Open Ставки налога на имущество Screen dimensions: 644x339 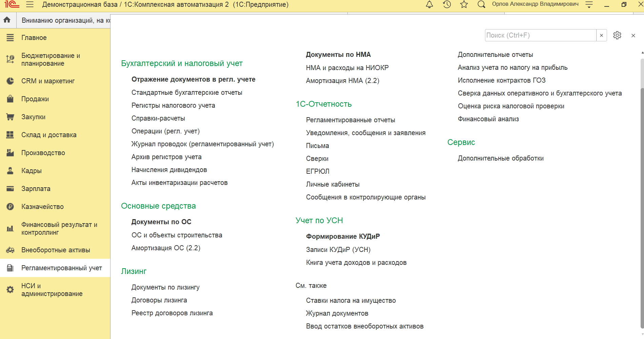(351, 300)
